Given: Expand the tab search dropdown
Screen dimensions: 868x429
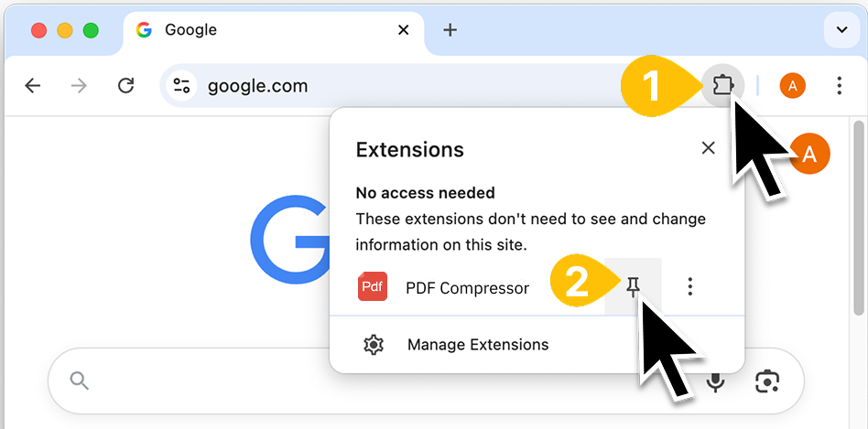Looking at the screenshot, I should click(x=841, y=30).
